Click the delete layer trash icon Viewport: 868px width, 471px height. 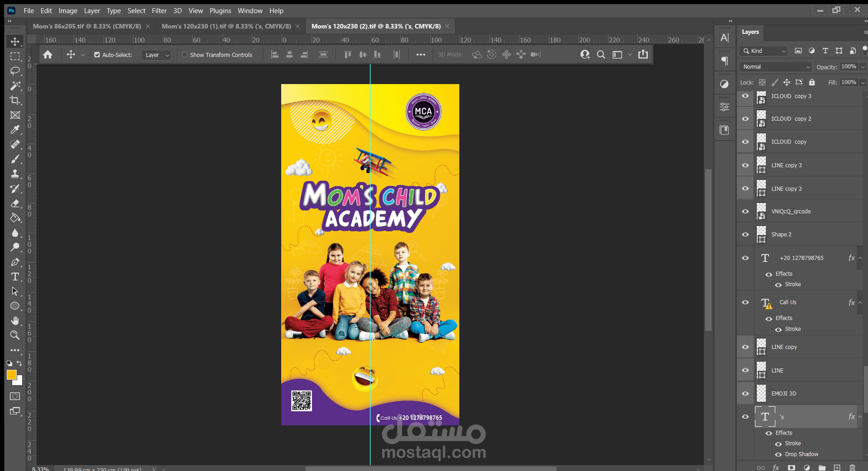(852, 467)
